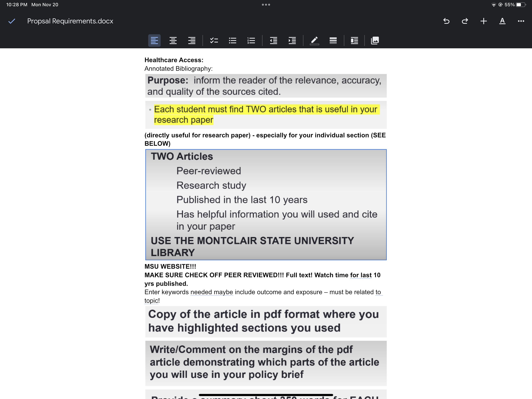
Task: Apply bulleted list formatting
Action: click(x=233, y=41)
